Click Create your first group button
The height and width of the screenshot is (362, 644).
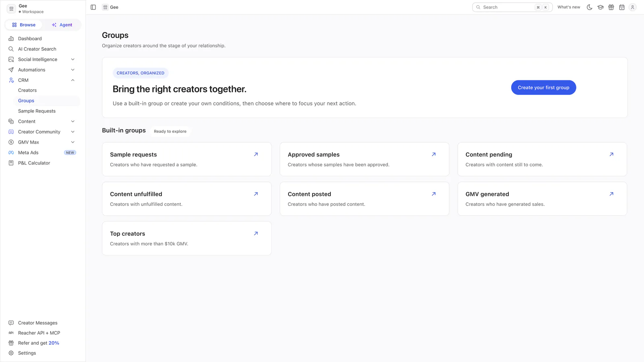(x=543, y=88)
